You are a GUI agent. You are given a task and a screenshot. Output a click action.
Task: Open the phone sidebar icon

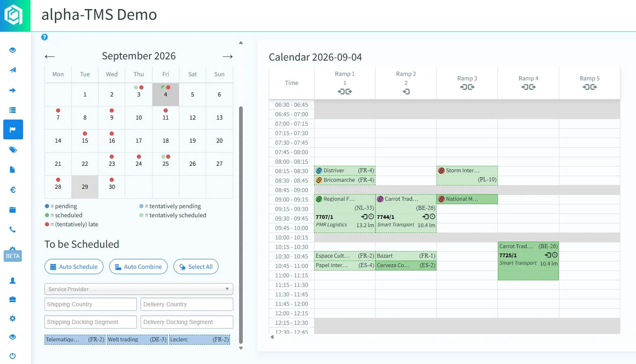click(x=13, y=230)
